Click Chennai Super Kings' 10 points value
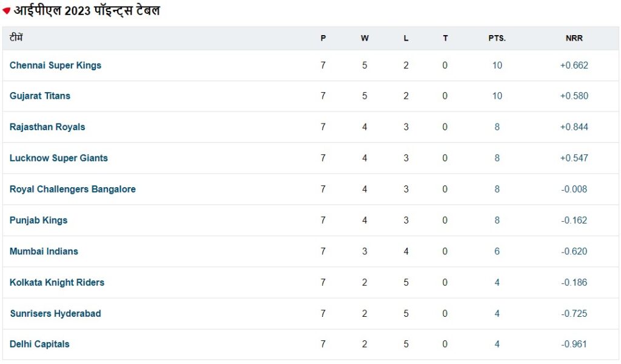621x364 pixels. (x=497, y=65)
